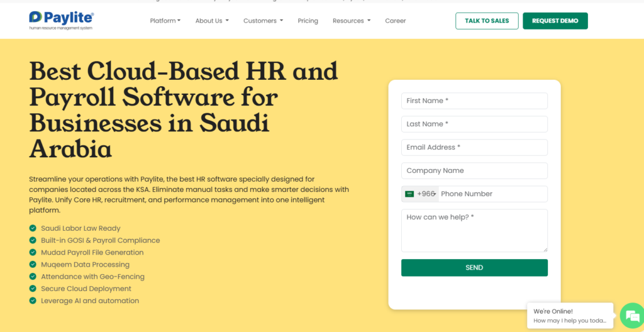Focus the Company Name field
This screenshot has width=644, height=332.
(474, 170)
